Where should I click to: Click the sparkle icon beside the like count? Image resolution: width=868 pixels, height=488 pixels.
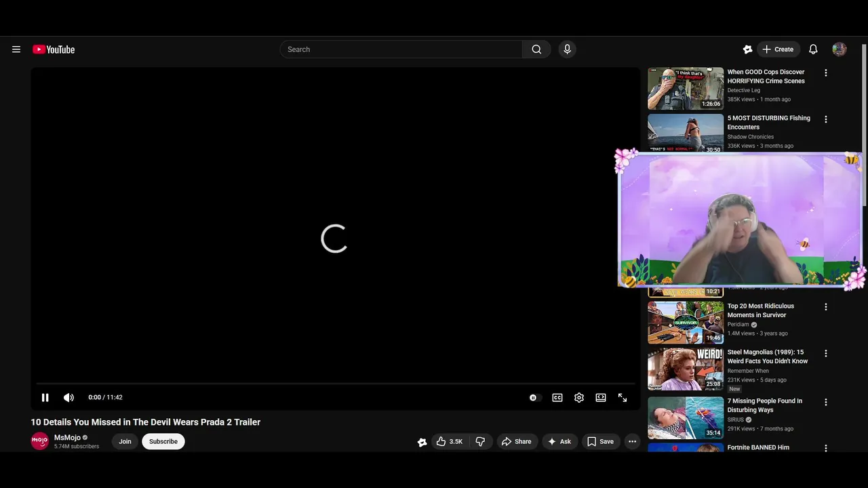(x=422, y=442)
